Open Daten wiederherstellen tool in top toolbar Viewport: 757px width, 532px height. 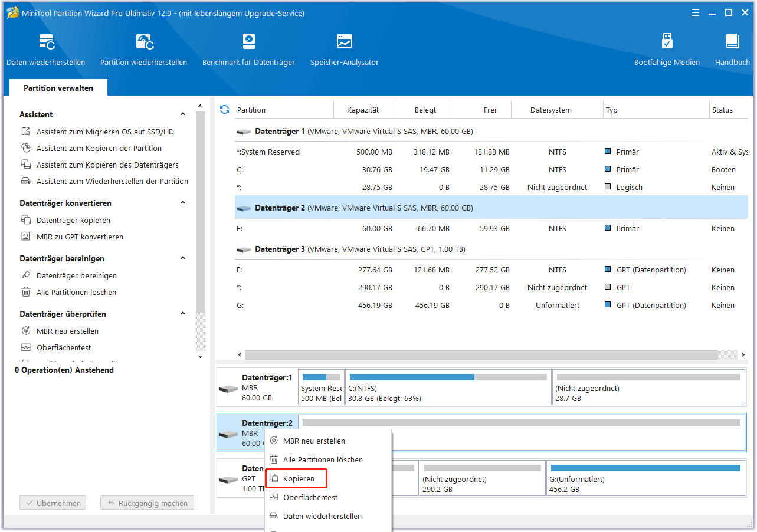click(45, 50)
